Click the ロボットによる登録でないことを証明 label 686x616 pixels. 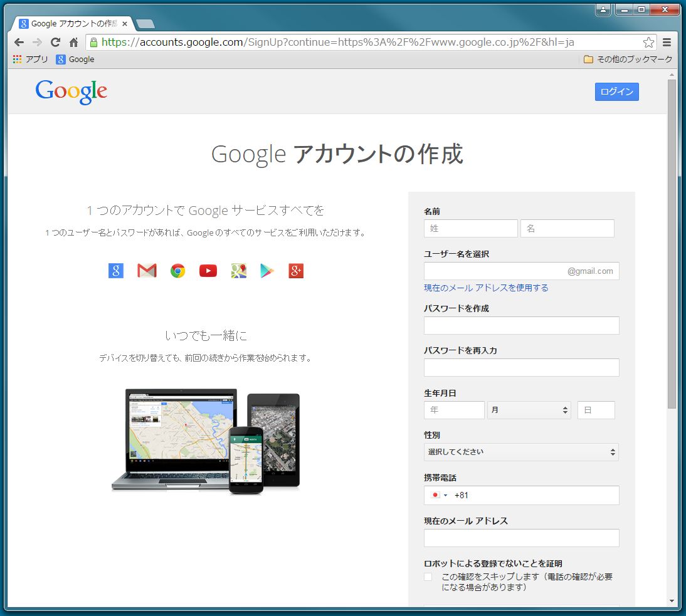(x=493, y=563)
